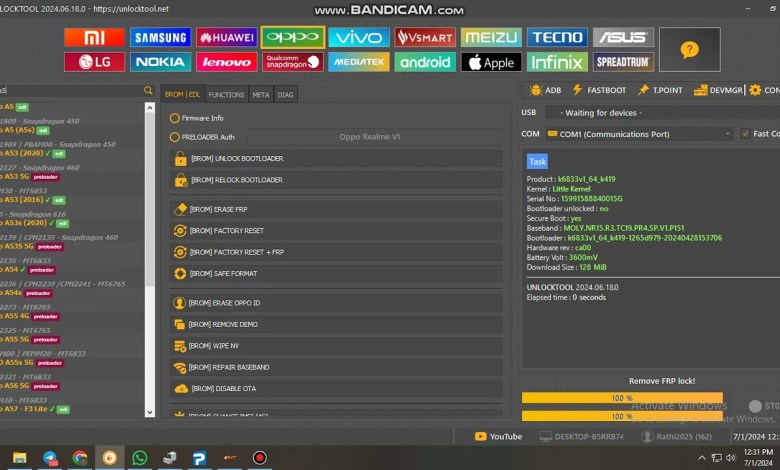The height and width of the screenshot is (470, 780).
Task: Click [BROM] REPAIR BASEBAND button
Action: (336, 367)
